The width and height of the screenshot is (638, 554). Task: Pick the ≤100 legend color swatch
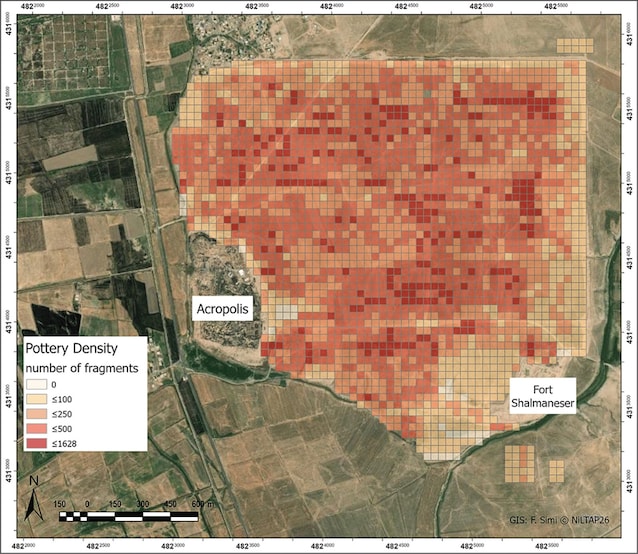(x=36, y=399)
